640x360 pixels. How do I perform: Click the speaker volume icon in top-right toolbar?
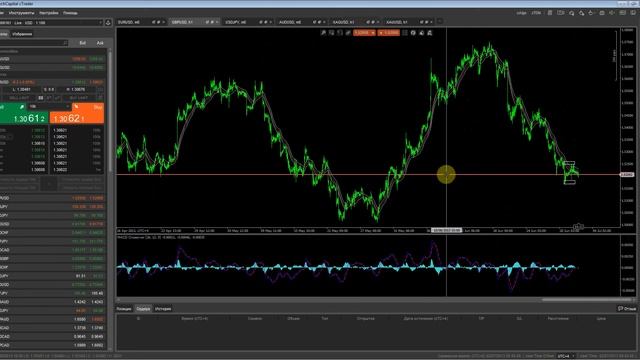pyautogui.click(x=612, y=13)
